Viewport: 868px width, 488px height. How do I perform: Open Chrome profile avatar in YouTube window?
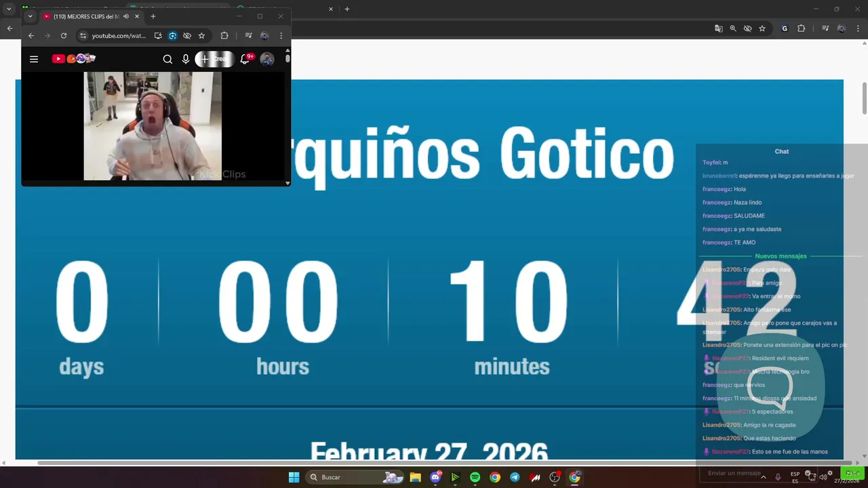click(x=264, y=35)
